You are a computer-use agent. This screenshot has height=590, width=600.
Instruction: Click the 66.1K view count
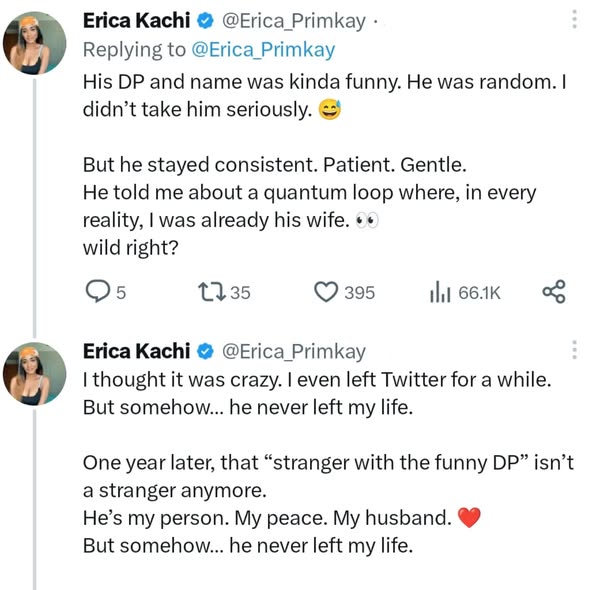pyautogui.click(x=479, y=293)
